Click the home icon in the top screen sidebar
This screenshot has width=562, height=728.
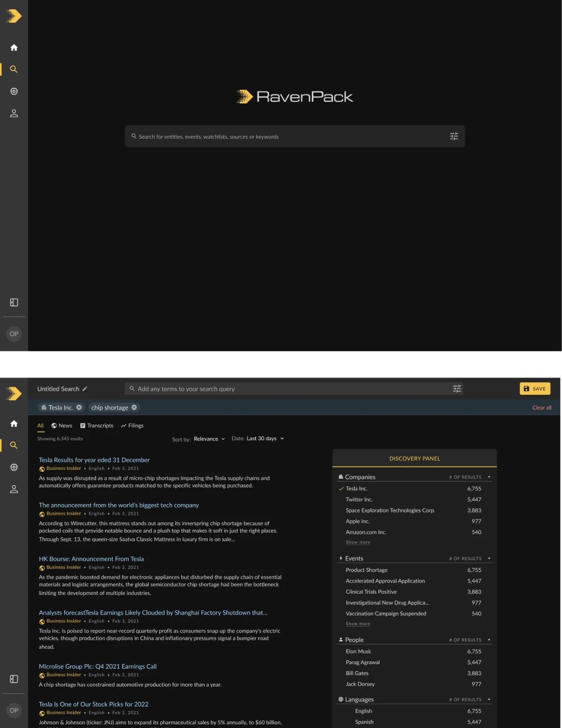click(14, 47)
